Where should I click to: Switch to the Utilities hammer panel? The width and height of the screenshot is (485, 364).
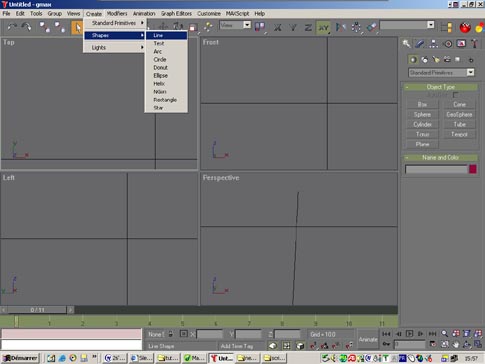coord(474,43)
